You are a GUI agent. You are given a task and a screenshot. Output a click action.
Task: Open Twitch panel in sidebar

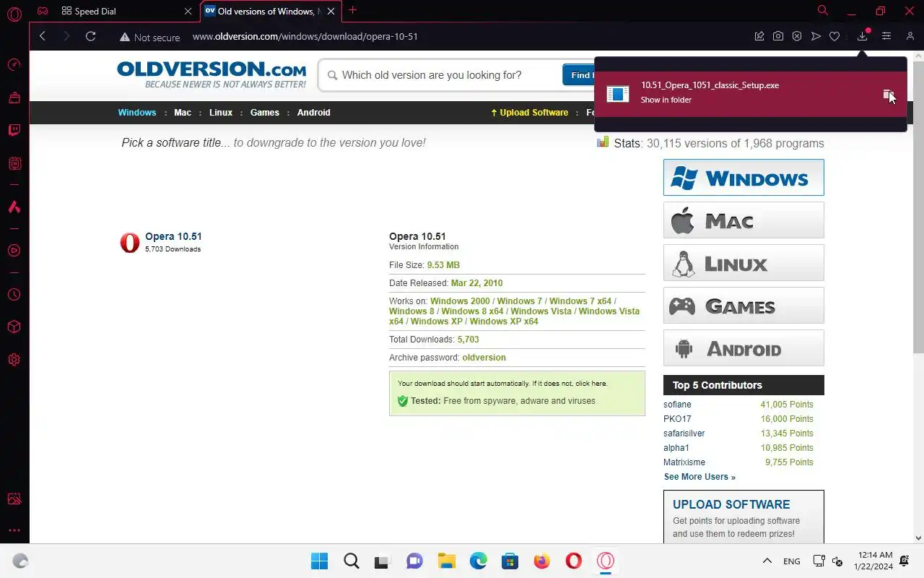point(14,131)
